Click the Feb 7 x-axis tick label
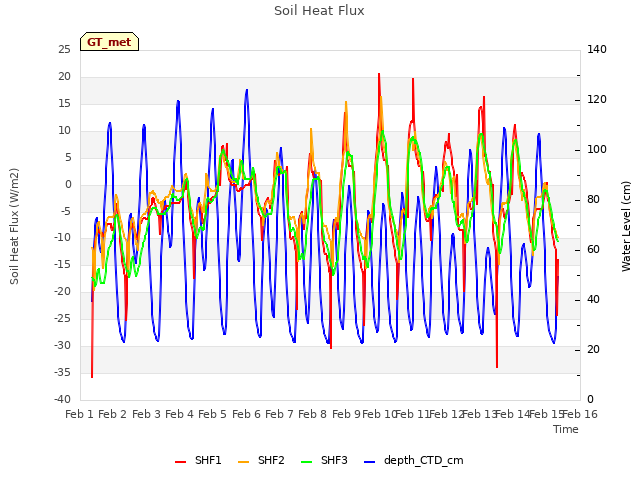 click(x=279, y=414)
